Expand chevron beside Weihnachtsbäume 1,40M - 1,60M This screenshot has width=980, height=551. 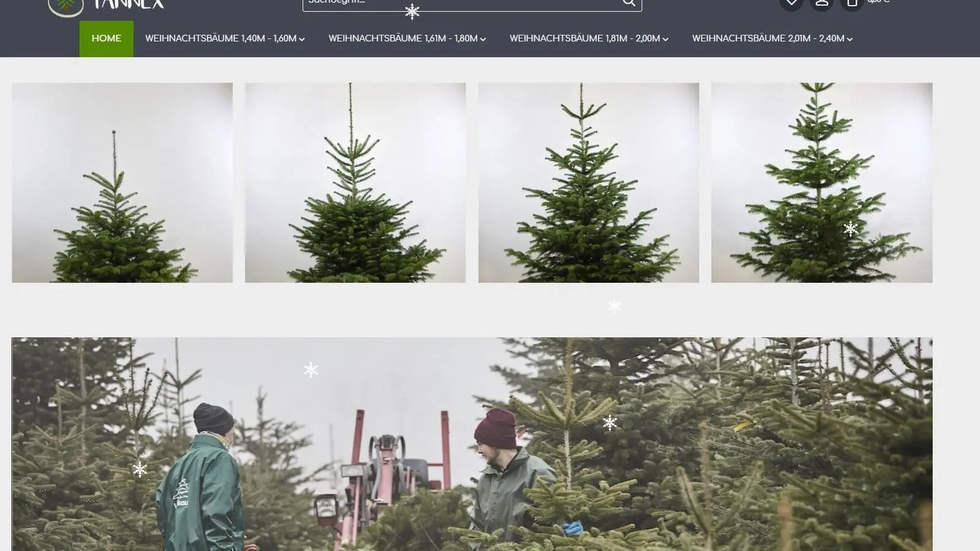pos(302,39)
